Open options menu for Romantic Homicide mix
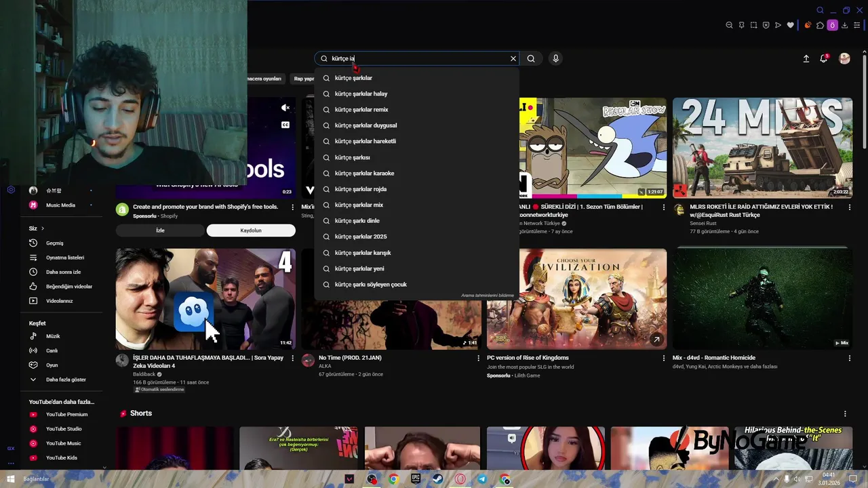 click(849, 358)
